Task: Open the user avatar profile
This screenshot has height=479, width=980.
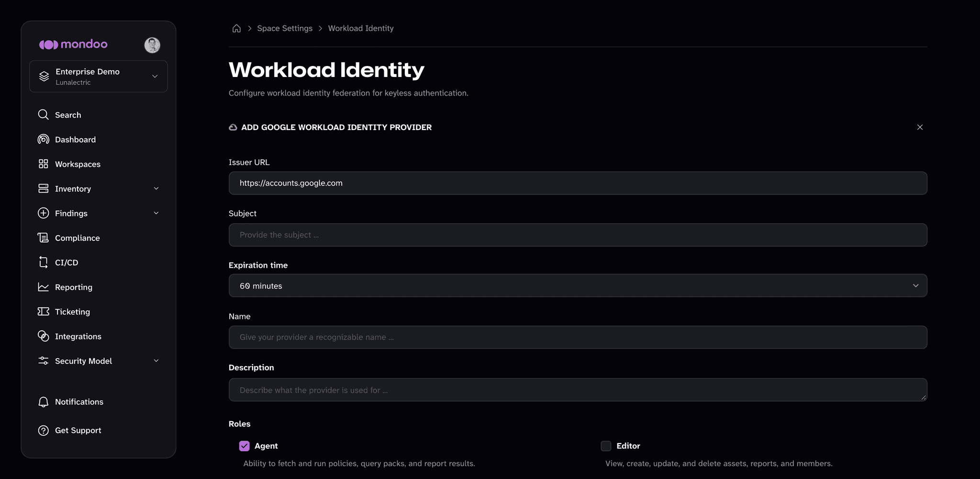Action: click(x=152, y=45)
